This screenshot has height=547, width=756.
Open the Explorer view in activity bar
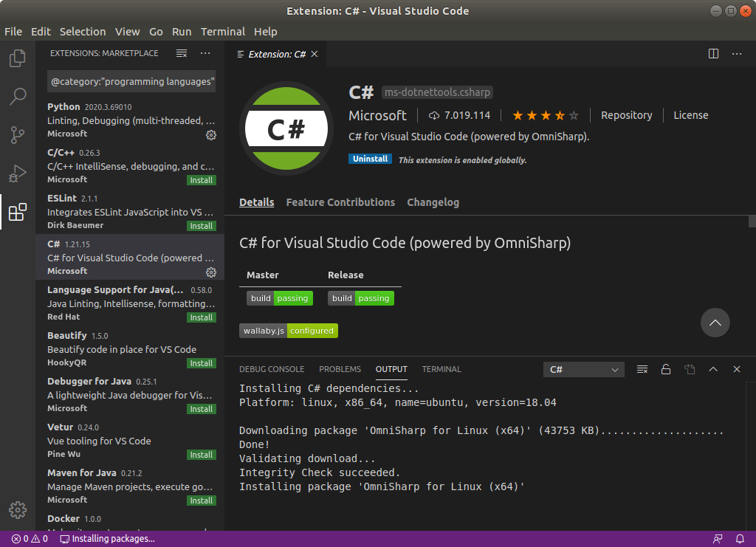tap(18, 58)
